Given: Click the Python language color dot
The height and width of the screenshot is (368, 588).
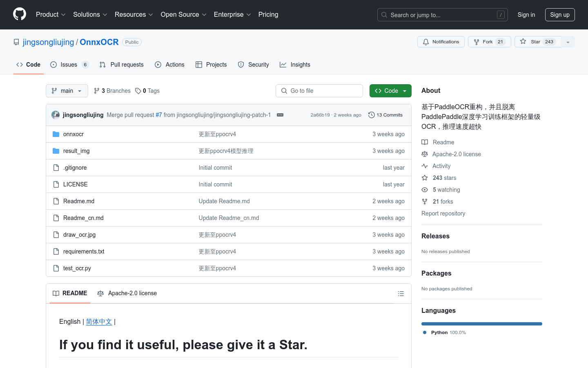Looking at the screenshot, I should [425, 332].
